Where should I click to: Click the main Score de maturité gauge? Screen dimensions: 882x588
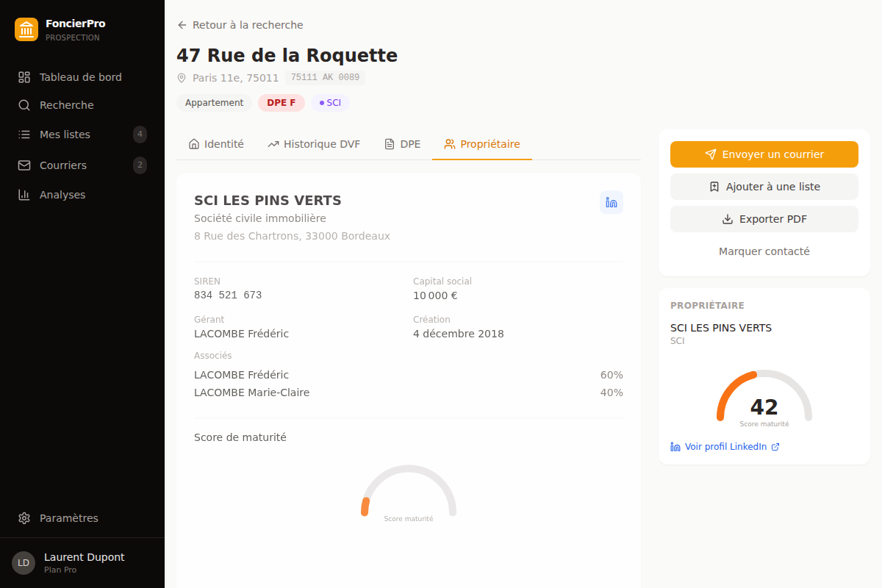[x=409, y=494]
